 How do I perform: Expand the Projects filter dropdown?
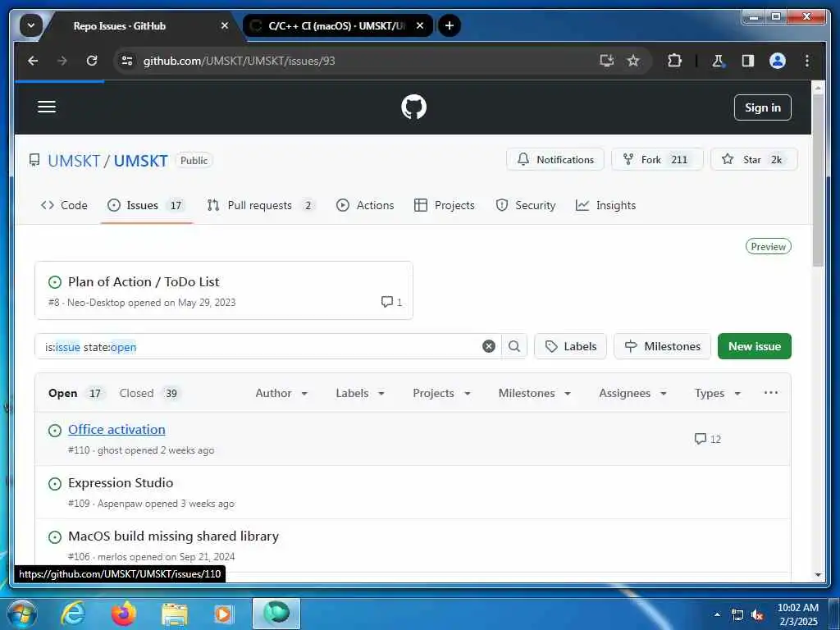click(441, 393)
